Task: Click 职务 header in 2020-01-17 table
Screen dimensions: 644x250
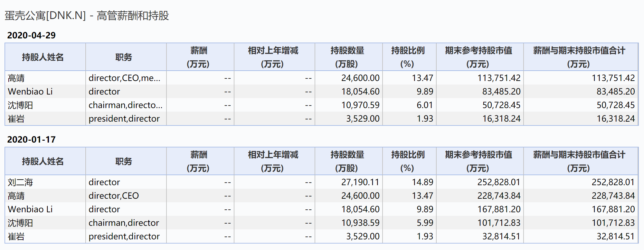Action: 124,161
